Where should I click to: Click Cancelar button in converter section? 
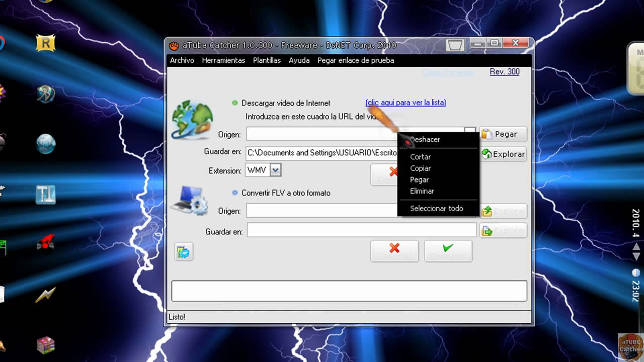[x=394, y=251]
